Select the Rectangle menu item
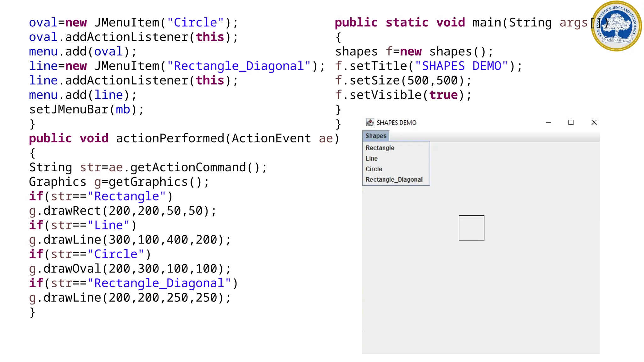This screenshot has height=362, width=644. (380, 148)
